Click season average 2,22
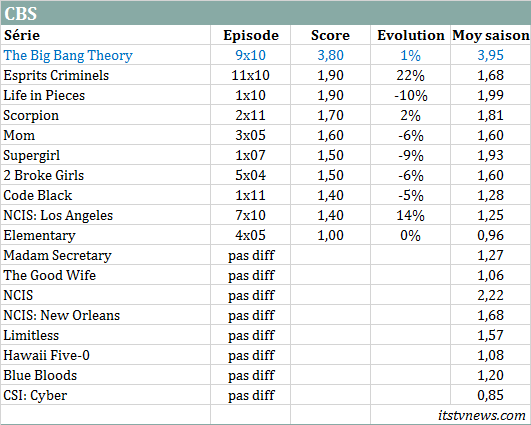 tap(491, 295)
